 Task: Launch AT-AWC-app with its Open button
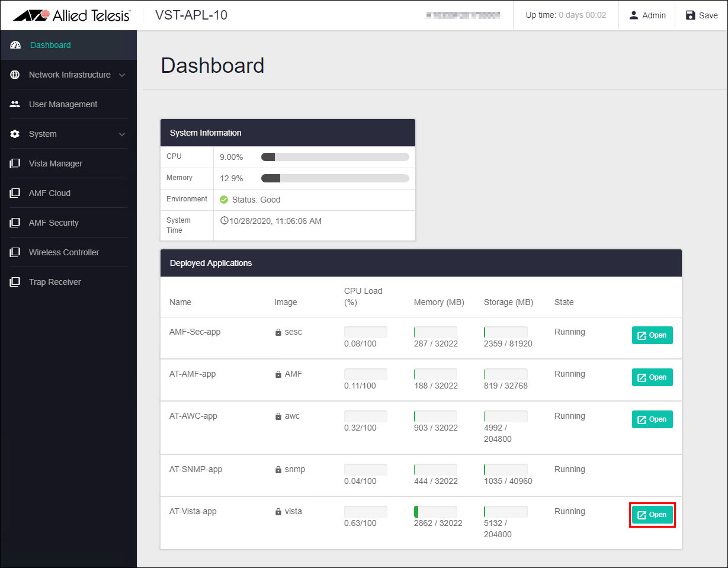click(x=652, y=419)
